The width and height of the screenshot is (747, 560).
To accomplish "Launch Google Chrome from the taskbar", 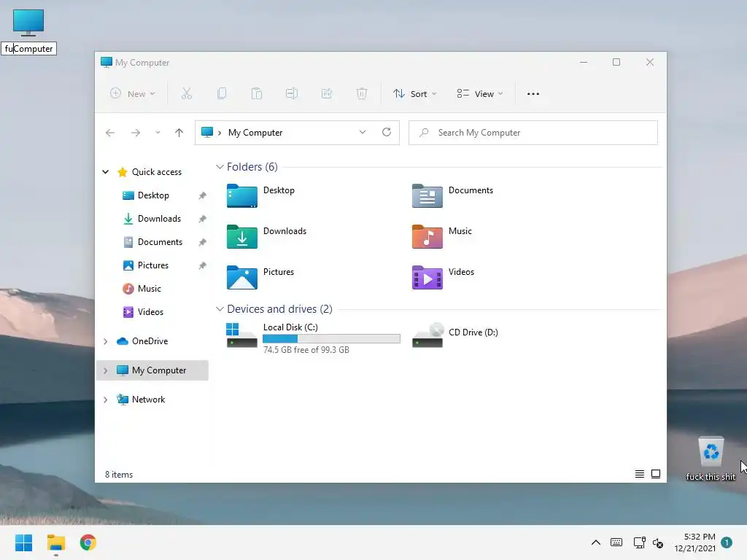I will click(x=88, y=542).
